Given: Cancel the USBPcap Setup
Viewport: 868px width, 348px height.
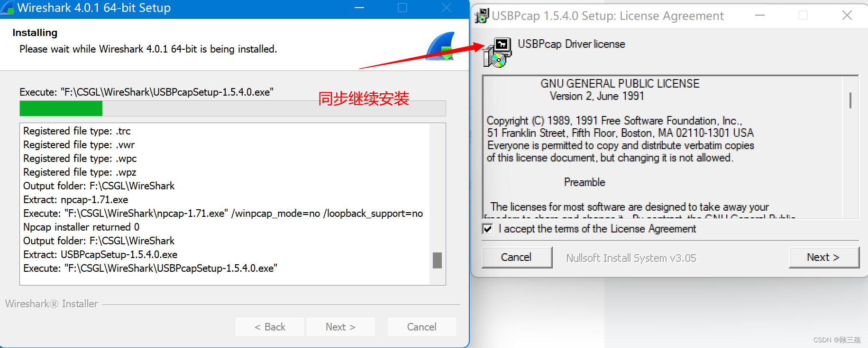Looking at the screenshot, I should coord(517,257).
